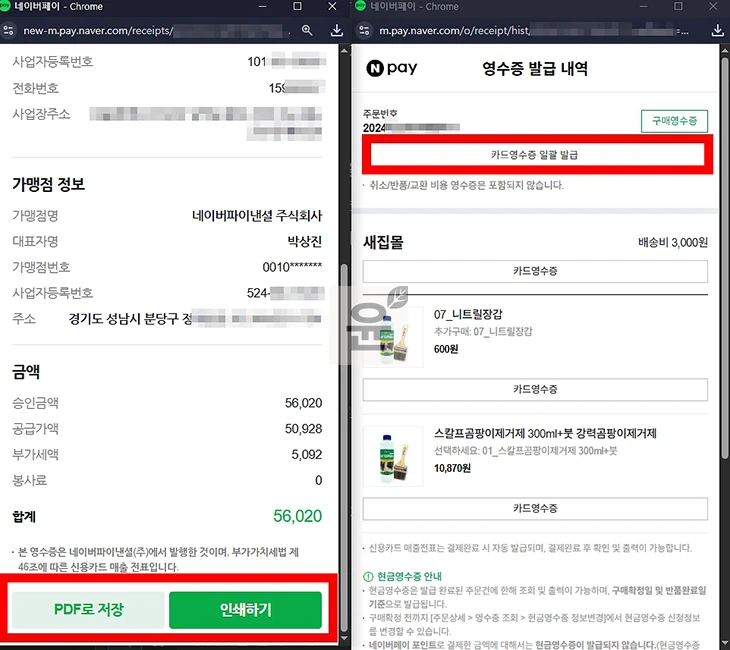Click the 배송비 3,000원 text
Image resolution: width=730 pixels, height=650 pixels.
[x=673, y=242]
